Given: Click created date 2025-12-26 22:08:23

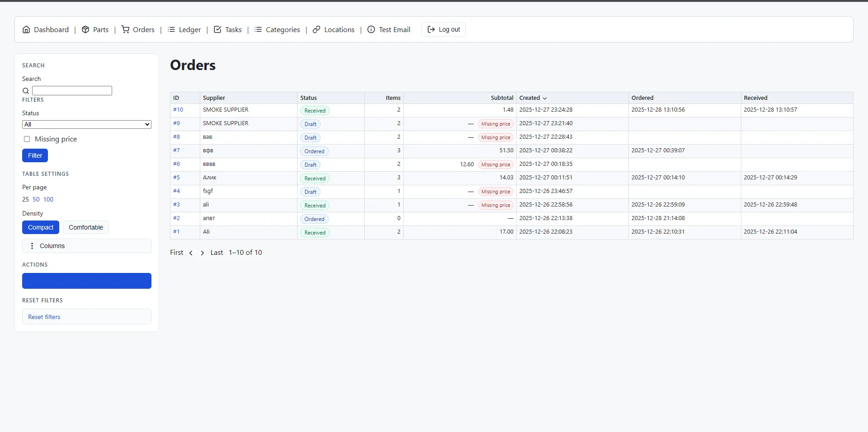Looking at the screenshot, I should [x=546, y=232].
